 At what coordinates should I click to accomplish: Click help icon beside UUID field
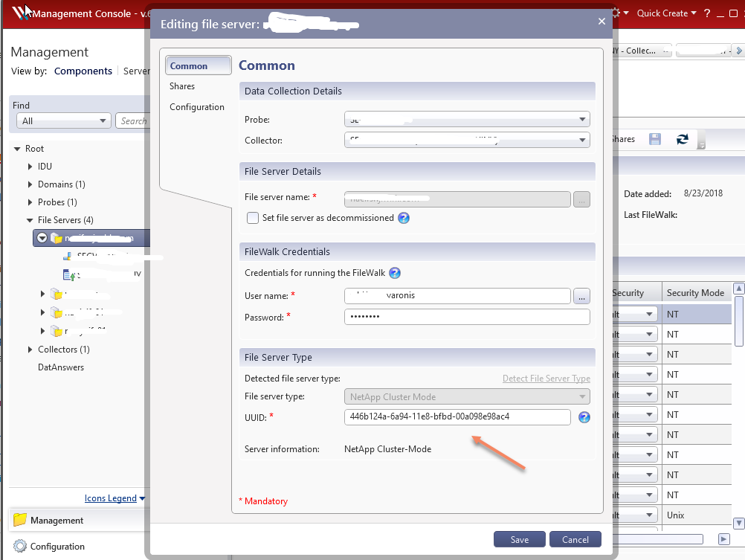(x=584, y=417)
